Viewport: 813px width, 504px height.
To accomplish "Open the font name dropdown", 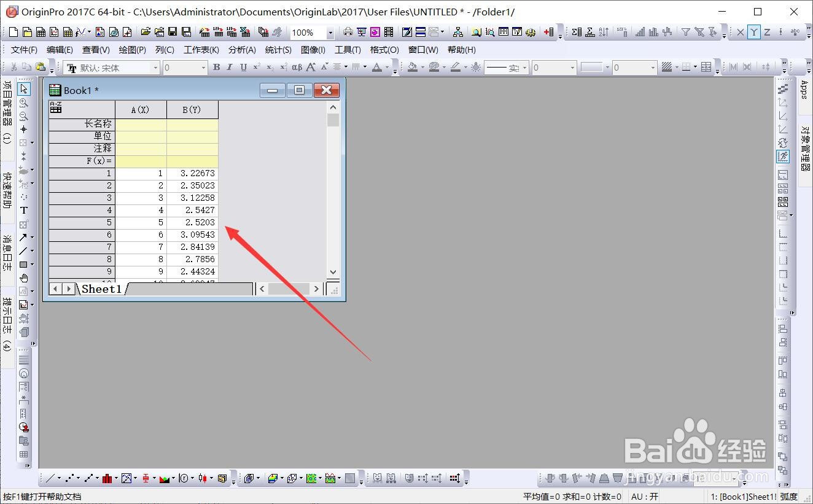I will tap(155, 68).
